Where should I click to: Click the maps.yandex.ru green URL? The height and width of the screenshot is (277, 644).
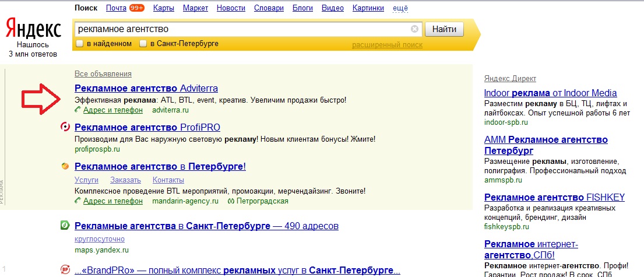(x=102, y=250)
